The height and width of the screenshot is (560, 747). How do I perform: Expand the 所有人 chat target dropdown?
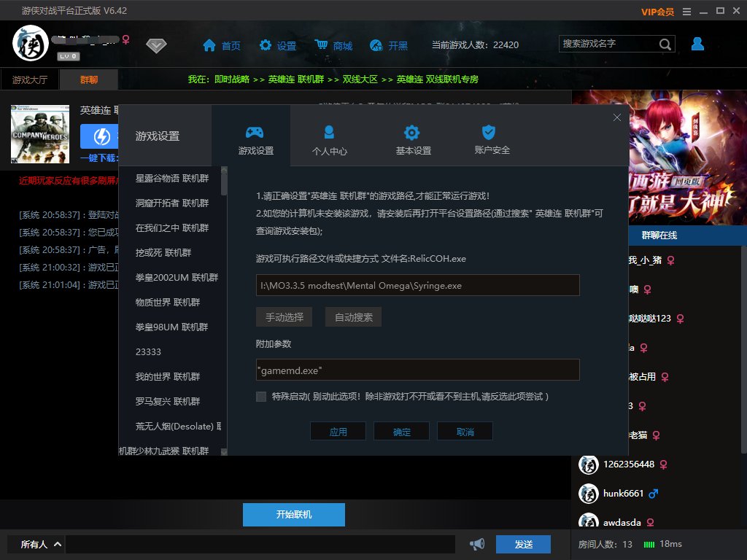(41, 544)
